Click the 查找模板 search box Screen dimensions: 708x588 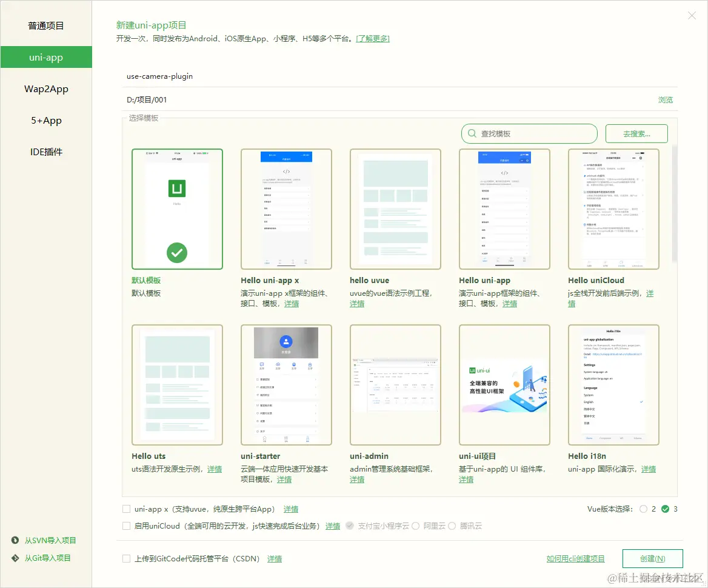(x=529, y=134)
